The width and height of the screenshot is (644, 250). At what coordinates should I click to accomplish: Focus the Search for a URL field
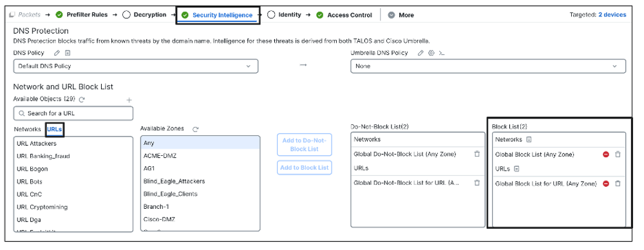click(73, 113)
